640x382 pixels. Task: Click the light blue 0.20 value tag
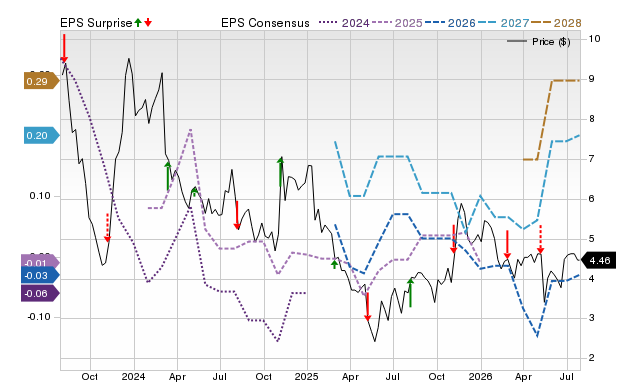42,135
